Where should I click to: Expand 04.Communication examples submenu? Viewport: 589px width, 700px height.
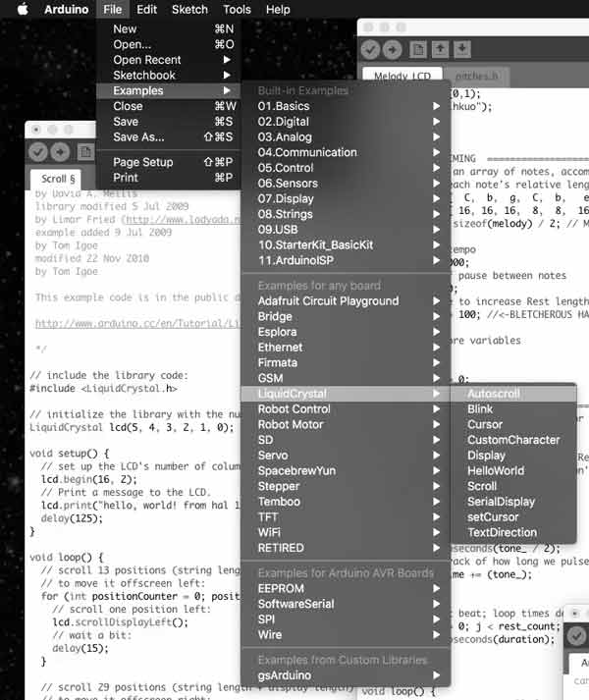[346, 152]
